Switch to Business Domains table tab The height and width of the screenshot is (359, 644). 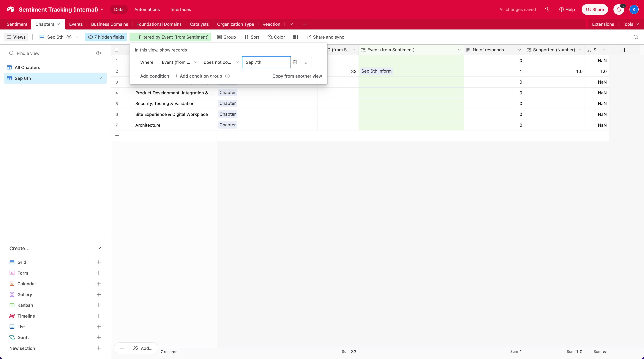click(110, 24)
